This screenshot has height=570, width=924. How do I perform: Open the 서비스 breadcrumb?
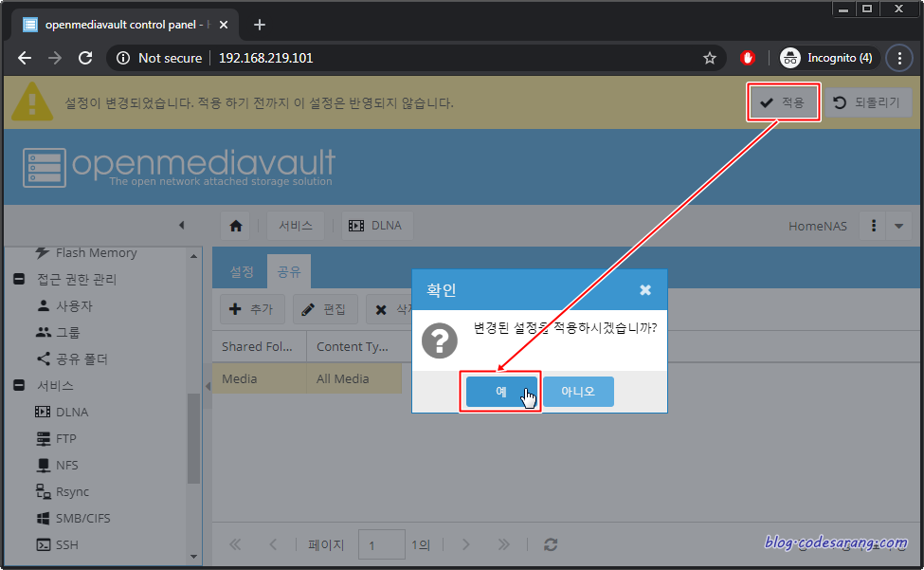click(x=296, y=226)
